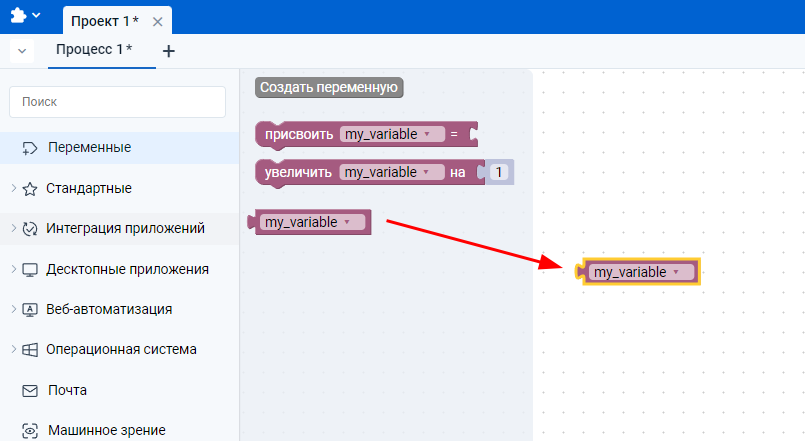
Task: Open the Веб-автоматизация category label
Action: (x=109, y=309)
